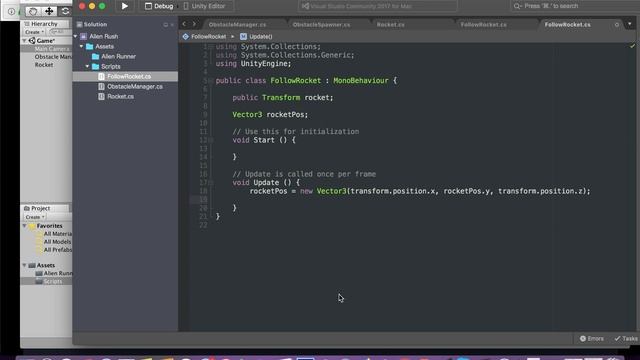Select Main Camera in Unity Hierarchy
Image resolution: width=640 pixels, height=360 pixels.
[x=52, y=49]
